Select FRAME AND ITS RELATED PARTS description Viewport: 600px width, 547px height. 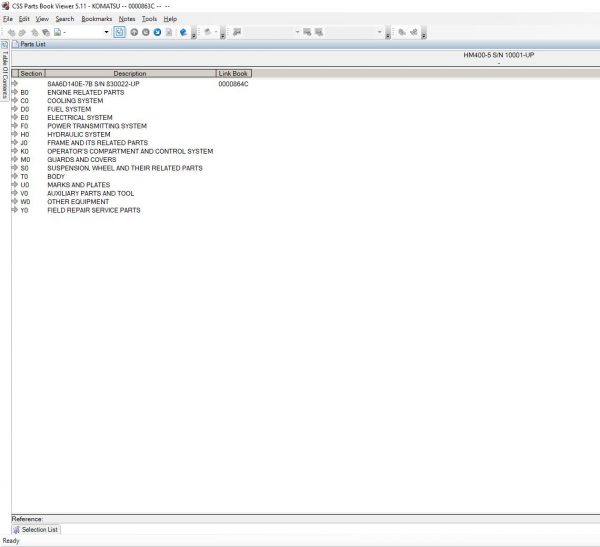(97, 143)
